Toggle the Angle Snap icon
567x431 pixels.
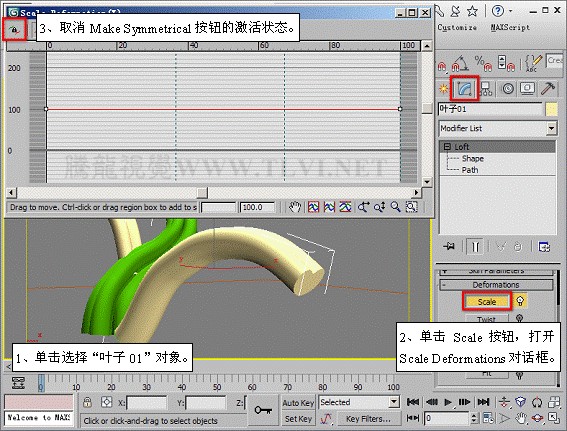coord(460,63)
